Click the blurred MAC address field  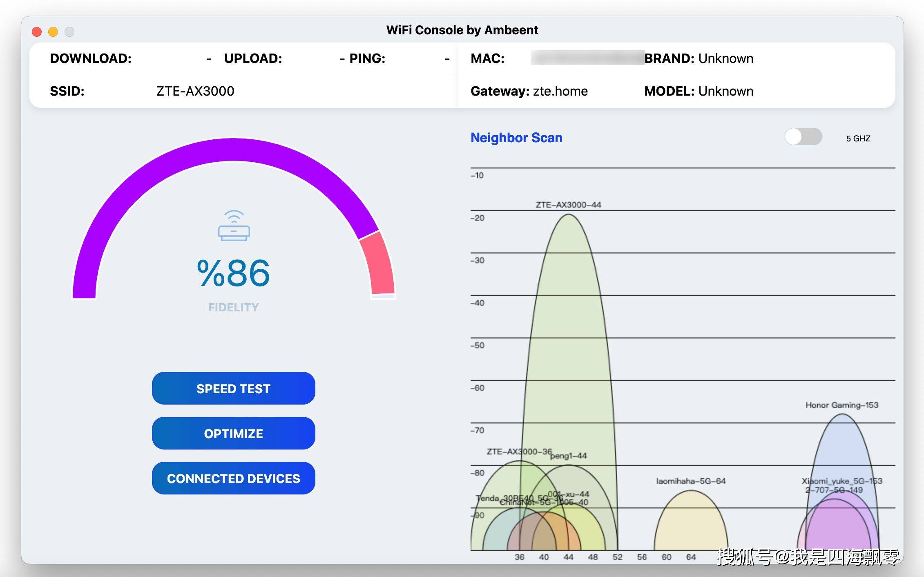point(587,58)
